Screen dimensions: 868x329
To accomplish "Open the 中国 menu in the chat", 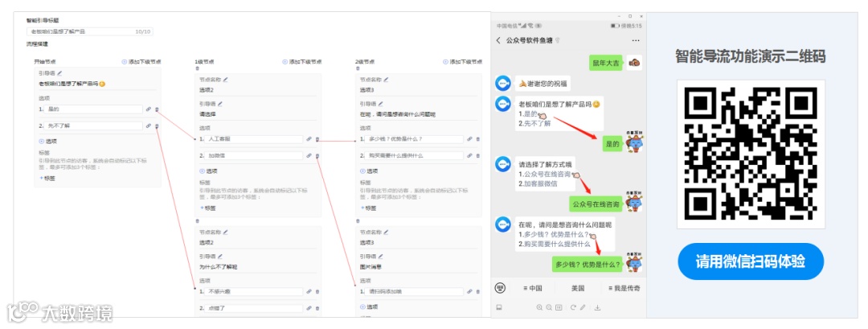I will click(532, 288).
